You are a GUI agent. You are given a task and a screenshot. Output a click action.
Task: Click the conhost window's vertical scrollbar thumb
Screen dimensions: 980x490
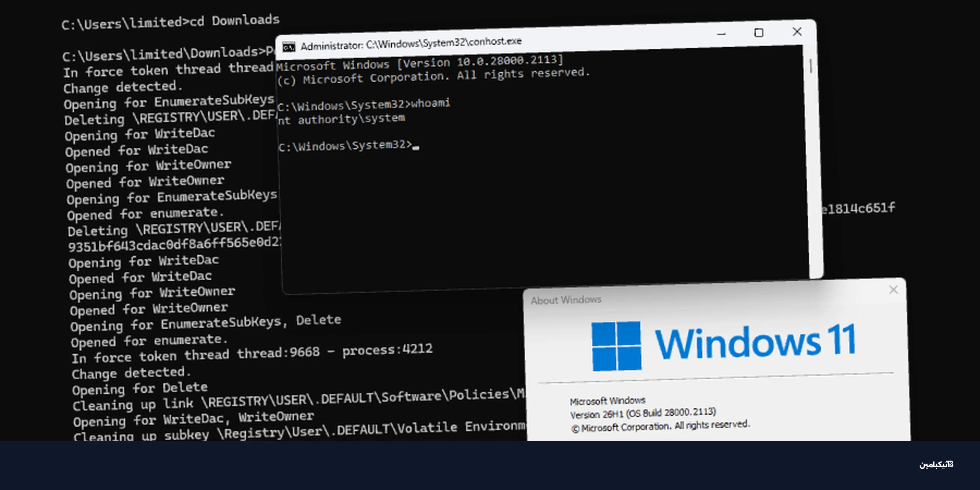coord(811,66)
